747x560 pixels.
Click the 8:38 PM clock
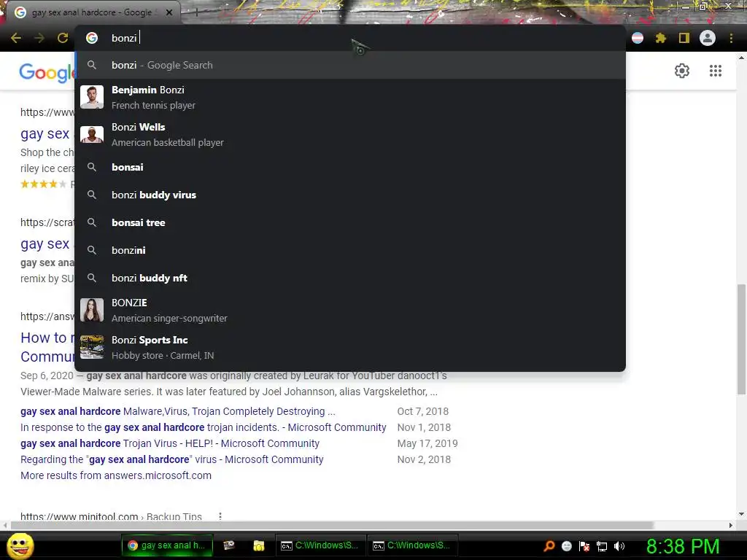point(683,546)
